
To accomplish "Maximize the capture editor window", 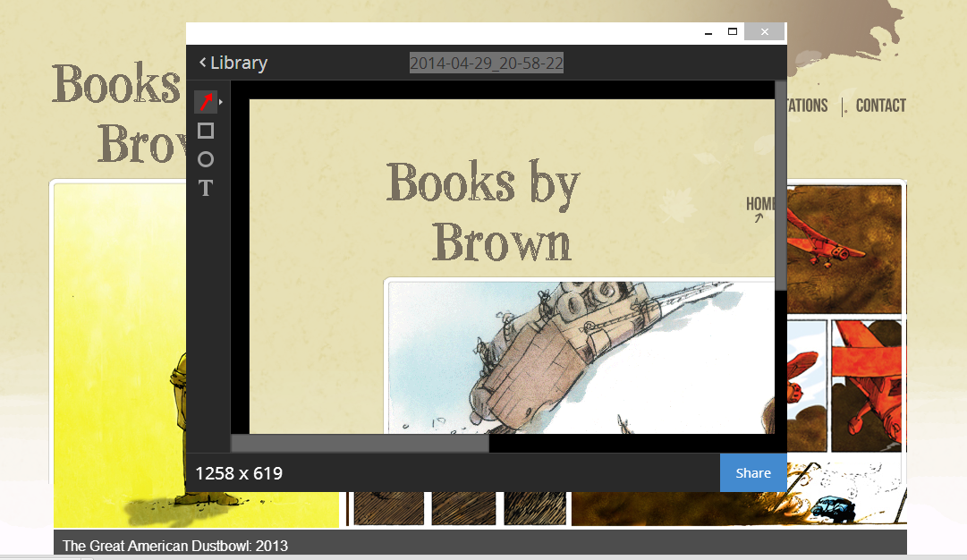I will (733, 32).
